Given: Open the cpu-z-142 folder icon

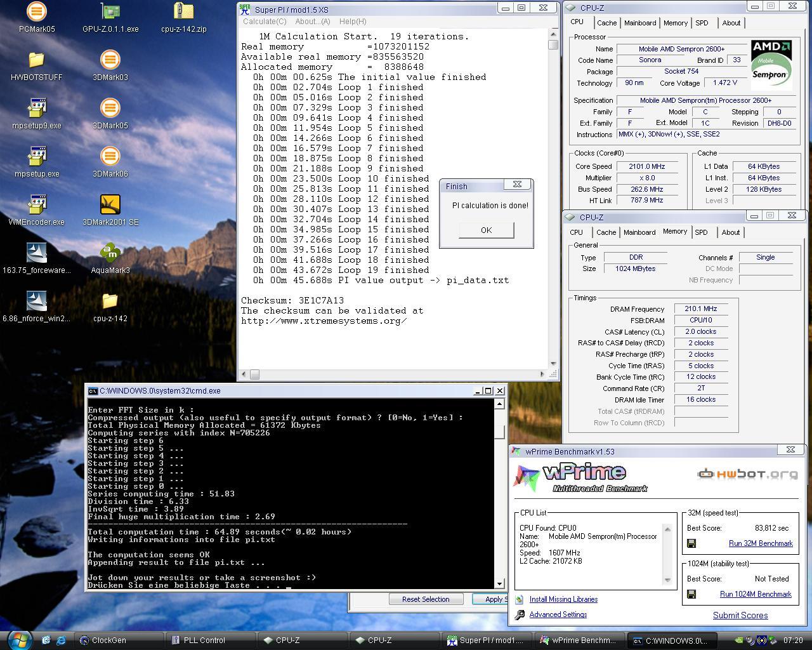Looking at the screenshot, I should pos(110,301).
